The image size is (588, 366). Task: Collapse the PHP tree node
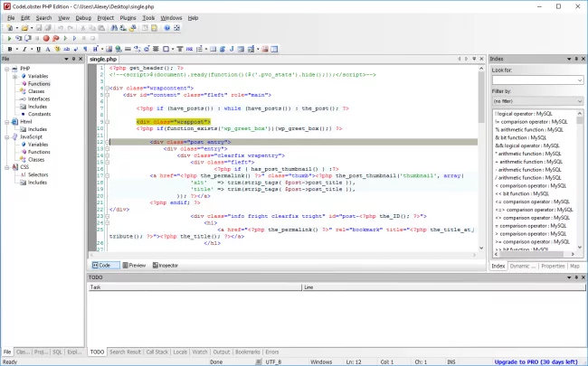tap(6, 69)
